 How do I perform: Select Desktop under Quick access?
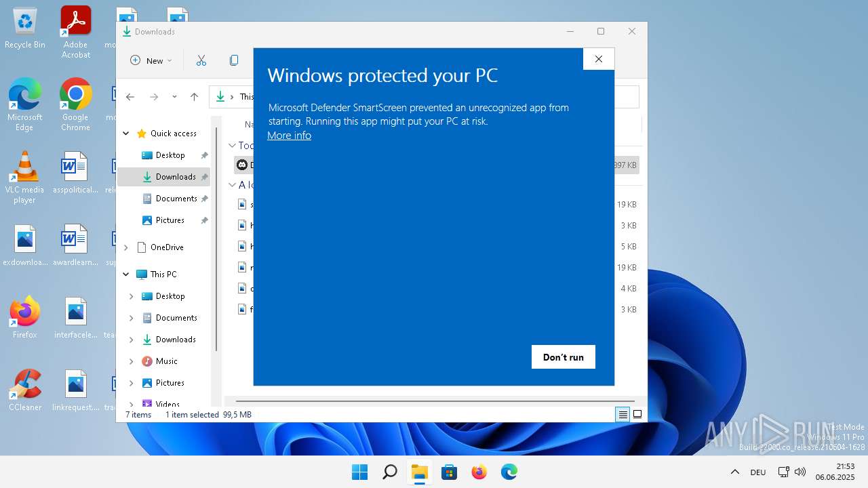pyautogui.click(x=170, y=155)
